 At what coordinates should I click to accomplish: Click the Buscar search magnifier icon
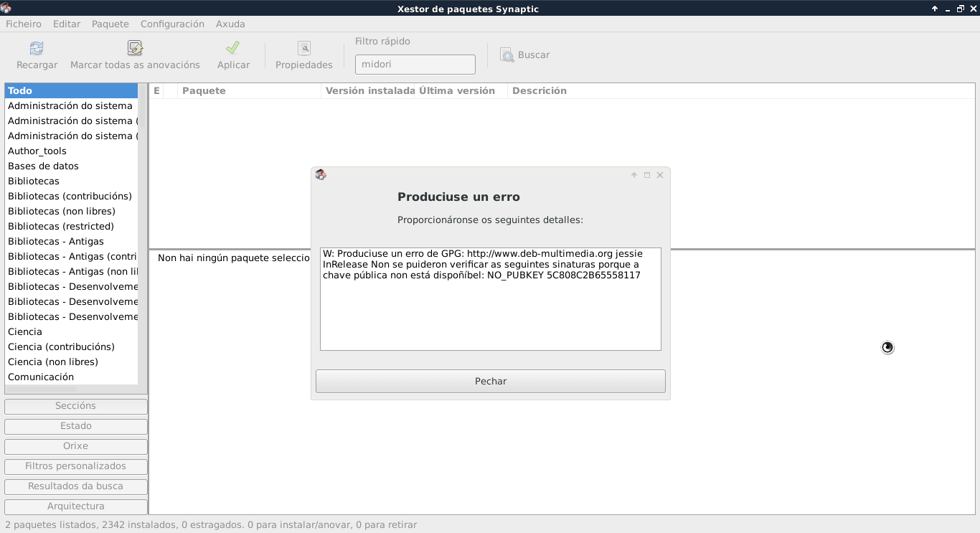507,55
